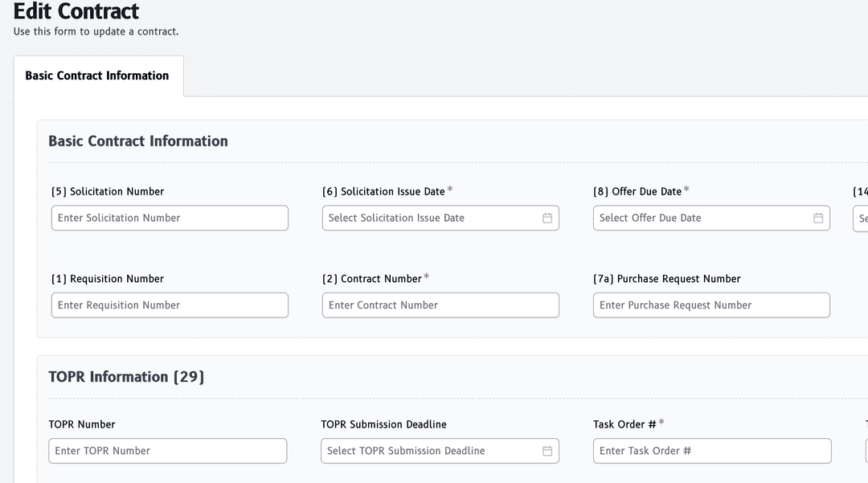868x483 pixels.
Task: Focus the Enter Requisition Number field
Action: [x=169, y=305]
